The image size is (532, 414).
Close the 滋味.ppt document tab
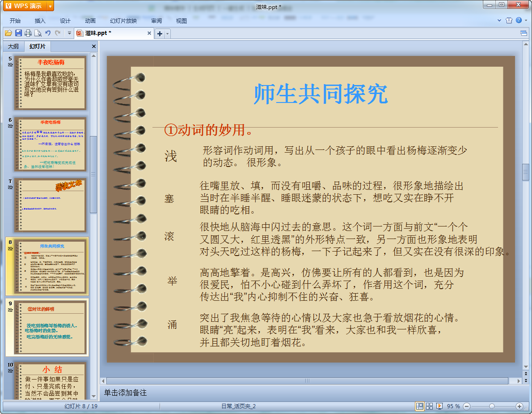point(149,33)
